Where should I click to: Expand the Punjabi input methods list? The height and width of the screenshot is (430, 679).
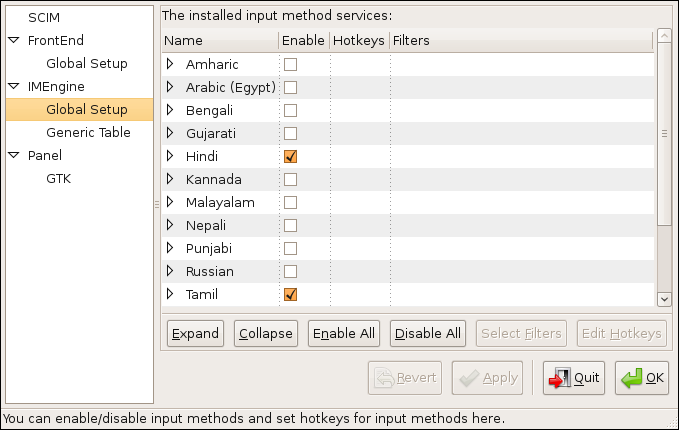click(x=170, y=248)
